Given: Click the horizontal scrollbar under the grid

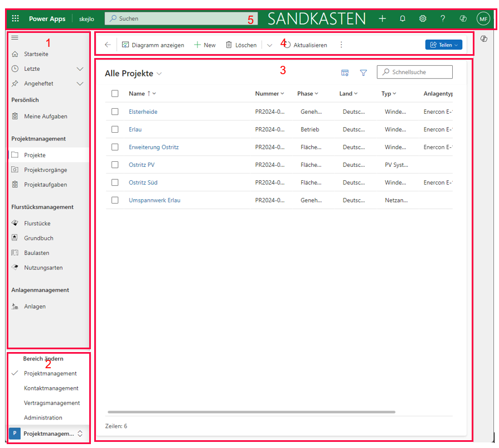Looking at the screenshot, I should coord(251,412).
